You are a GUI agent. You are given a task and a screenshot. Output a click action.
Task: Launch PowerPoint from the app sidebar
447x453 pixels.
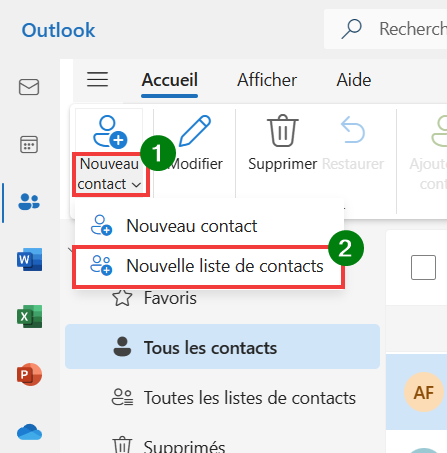29,374
